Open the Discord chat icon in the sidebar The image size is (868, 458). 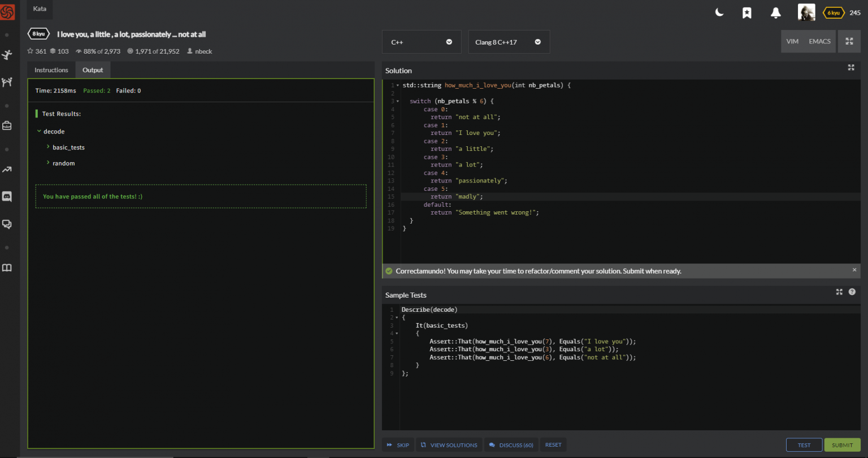coord(7,197)
